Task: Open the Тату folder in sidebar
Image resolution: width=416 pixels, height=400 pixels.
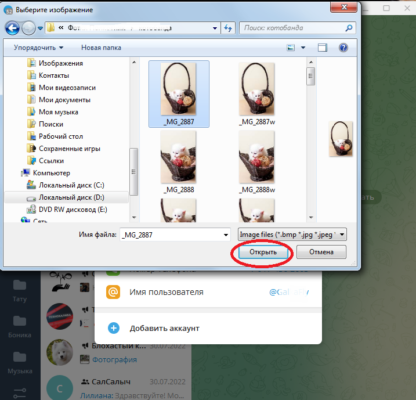Action: (x=19, y=291)
